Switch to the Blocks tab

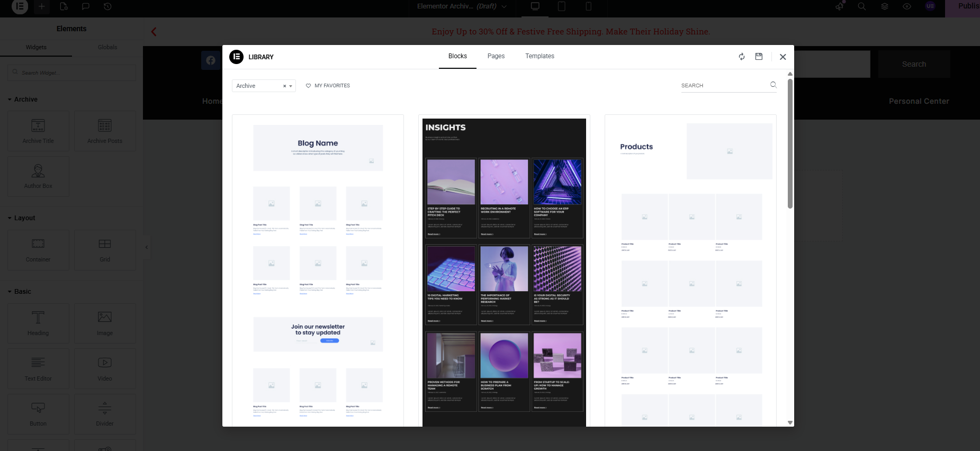457,56
